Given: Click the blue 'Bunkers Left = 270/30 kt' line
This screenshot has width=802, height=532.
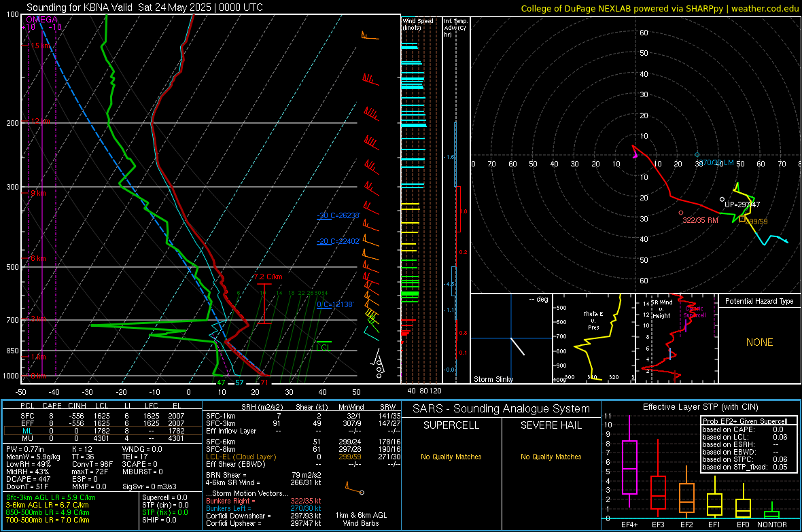Looking at the screenshot, I should coord(264,508).
